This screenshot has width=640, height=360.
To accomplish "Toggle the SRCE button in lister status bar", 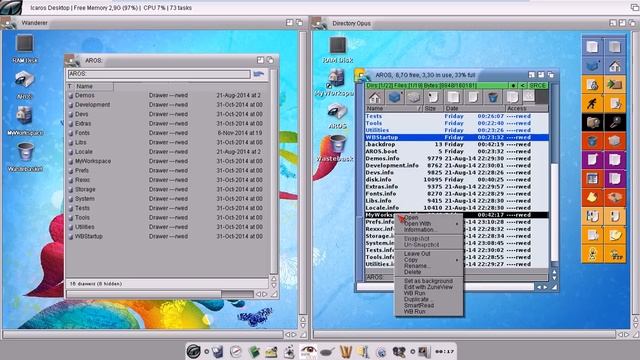I will point(537,85).
